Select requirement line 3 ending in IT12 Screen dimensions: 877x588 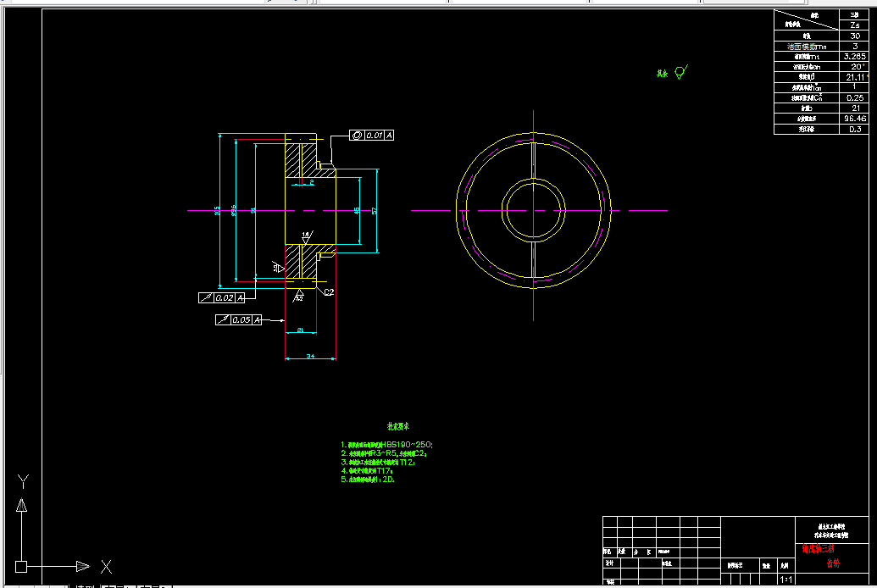pyautogui.click(x=378, y=462)
